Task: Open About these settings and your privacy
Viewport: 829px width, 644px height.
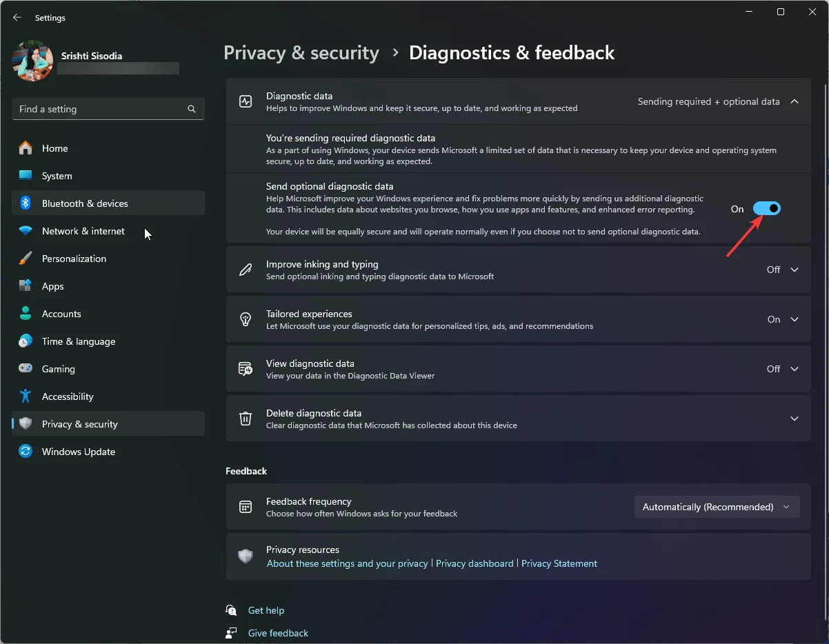Action: pyautogui.click(x=348, y=563)
